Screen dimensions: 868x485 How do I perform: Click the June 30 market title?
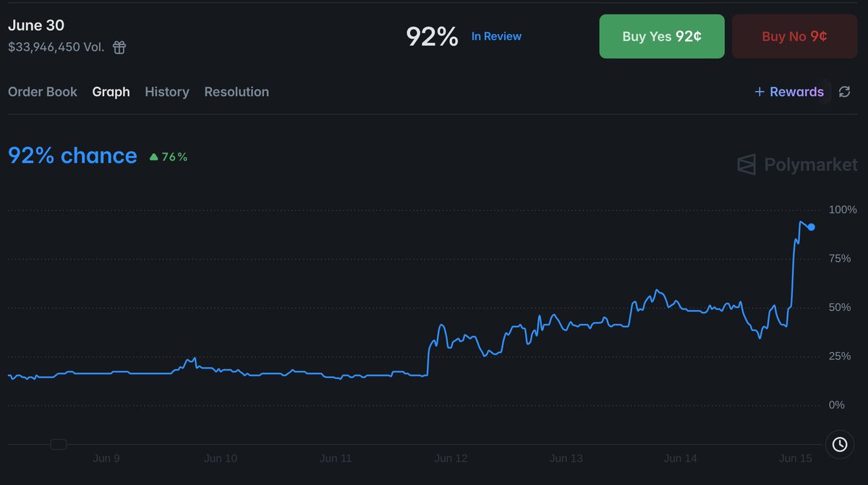pyautogui.click(x=36, y=25)
